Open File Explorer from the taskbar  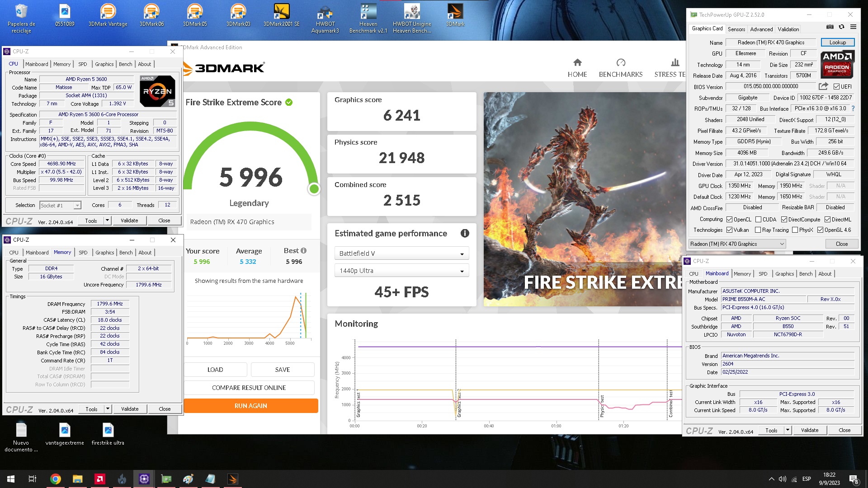[78, 479]
